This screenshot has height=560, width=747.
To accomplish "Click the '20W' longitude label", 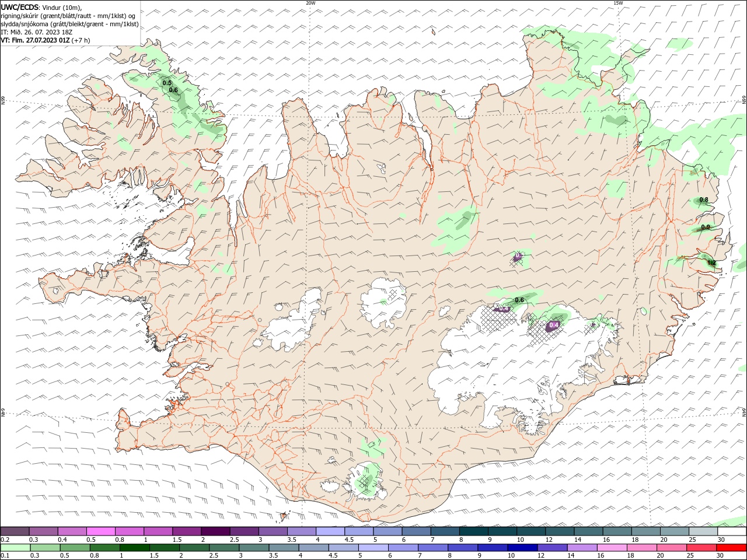I will tap(310, 3).
